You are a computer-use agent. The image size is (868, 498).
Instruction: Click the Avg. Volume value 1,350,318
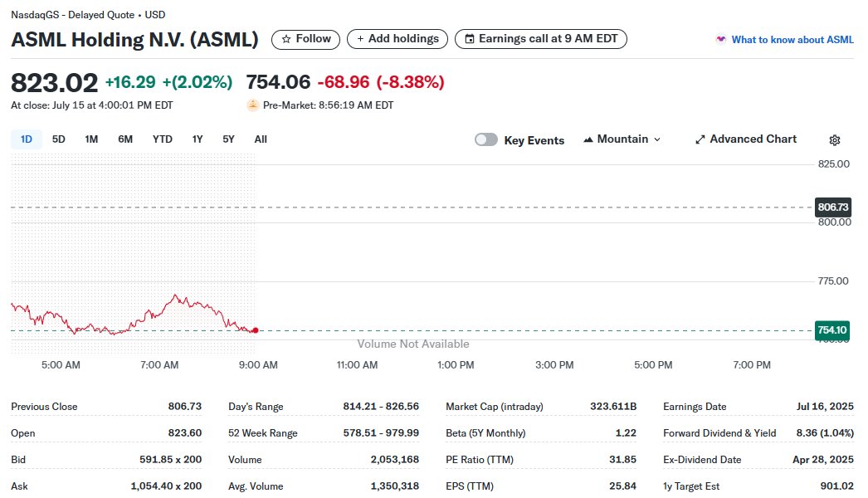395,486
